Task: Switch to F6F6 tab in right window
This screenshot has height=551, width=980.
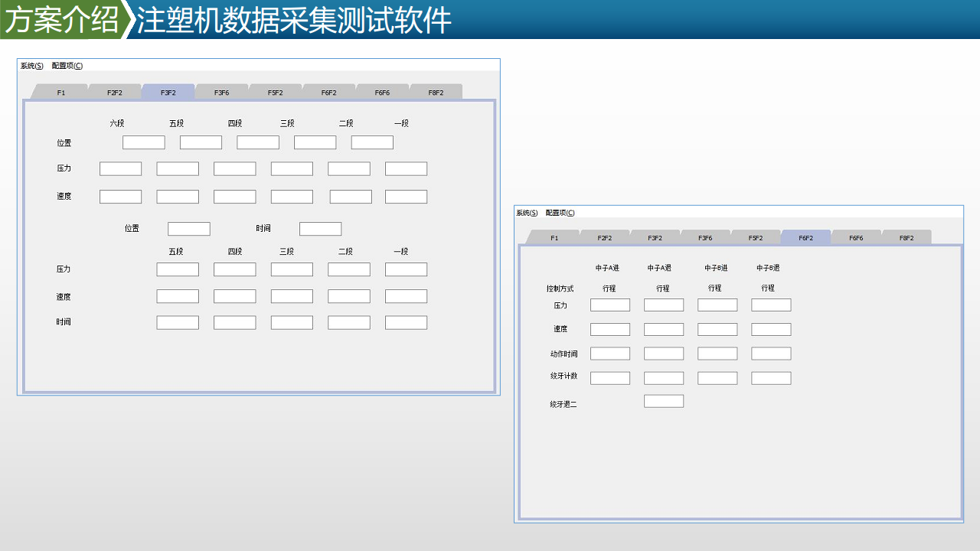Action: tap(856, 238)
